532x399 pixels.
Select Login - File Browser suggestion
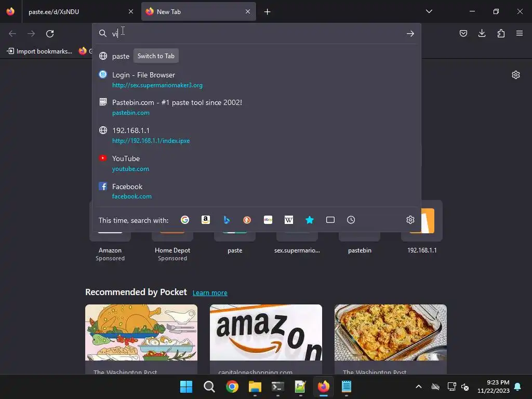[x=257, y=79]
